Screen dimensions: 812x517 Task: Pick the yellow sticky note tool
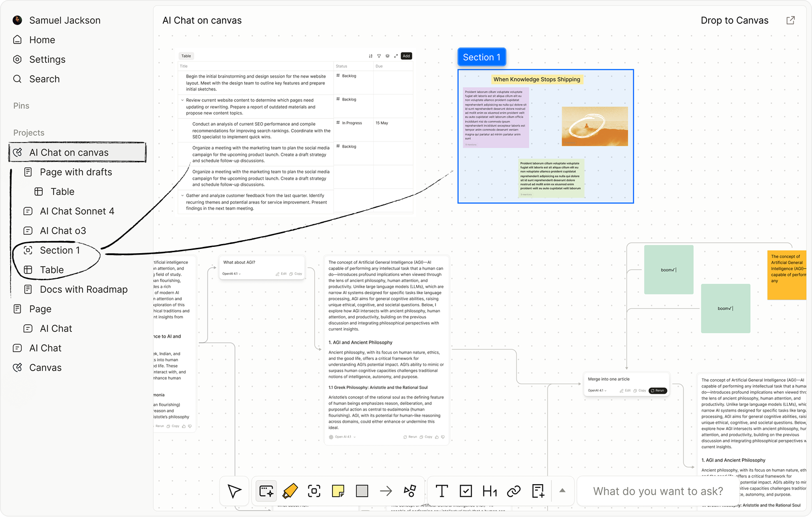[338, 491]
